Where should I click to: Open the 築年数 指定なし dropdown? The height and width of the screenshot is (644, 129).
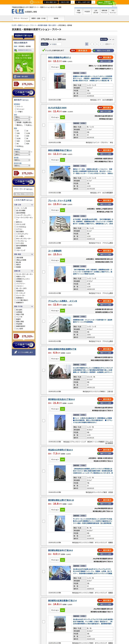point(22,160)
